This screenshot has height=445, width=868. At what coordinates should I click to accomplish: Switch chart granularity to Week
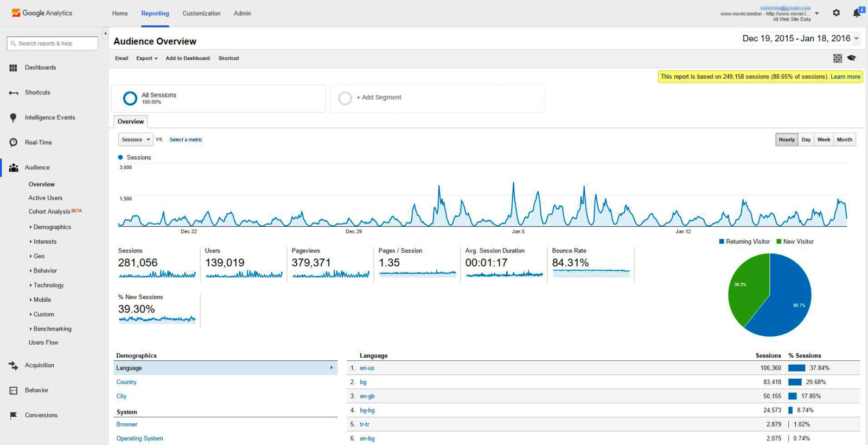[824, 140]
